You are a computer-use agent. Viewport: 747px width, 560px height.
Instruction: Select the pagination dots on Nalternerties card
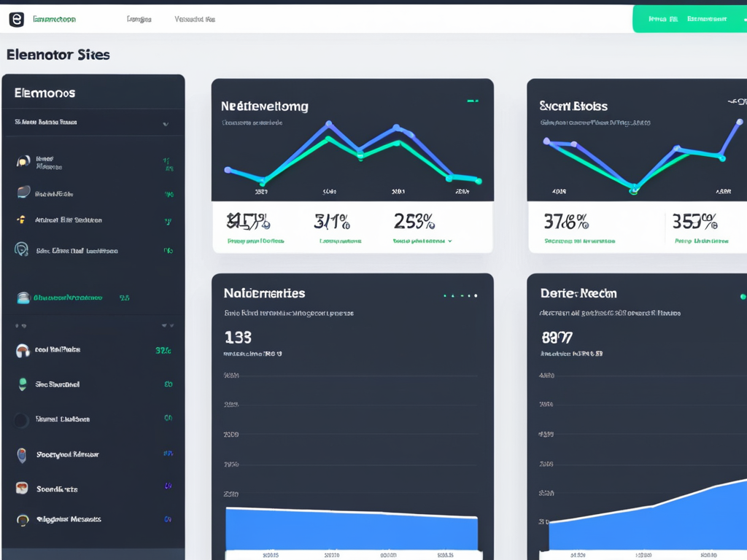460,296
